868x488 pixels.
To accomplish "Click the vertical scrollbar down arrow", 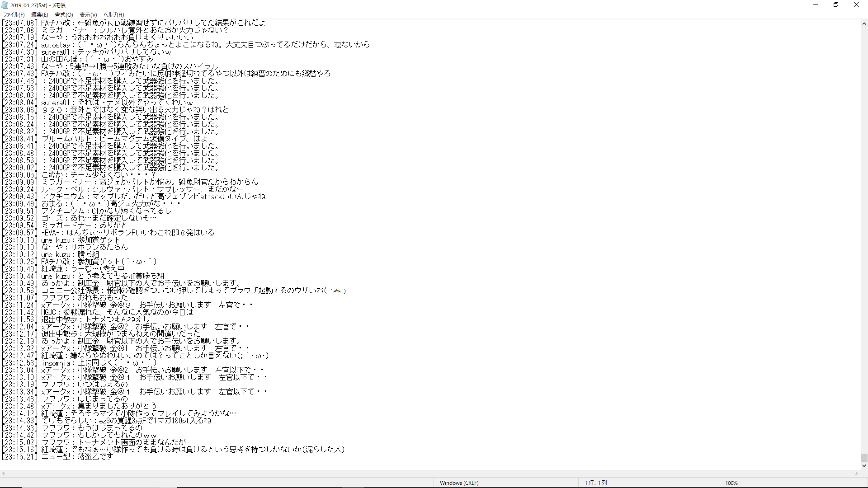I will coord(864,466).
